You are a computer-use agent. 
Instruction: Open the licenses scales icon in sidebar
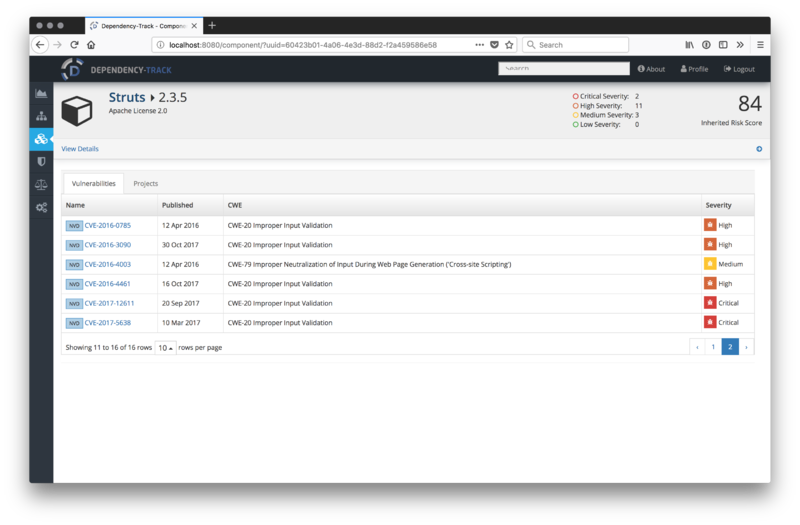(x=41, y=184)
